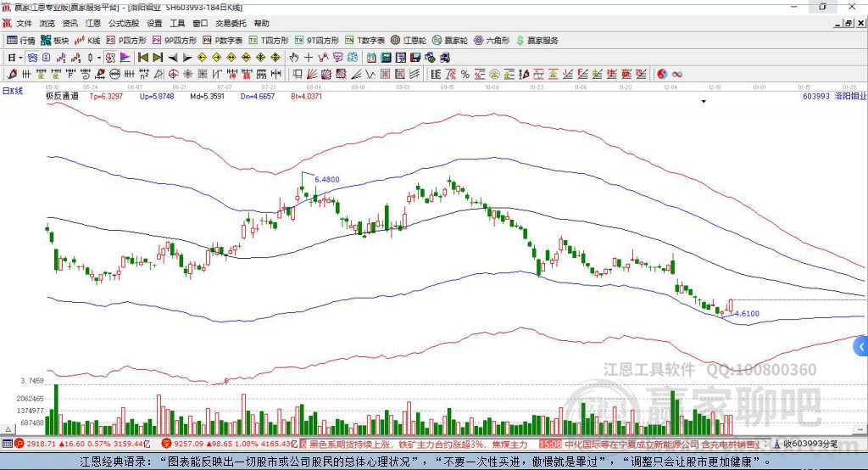The image size is (868, 470).
Task: Click the pencil drawing tool icon
Action: coord(12,75)
